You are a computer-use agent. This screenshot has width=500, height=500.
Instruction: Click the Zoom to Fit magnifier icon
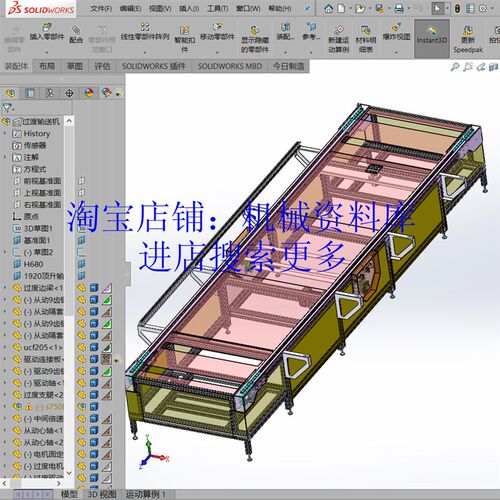[454, 67]
